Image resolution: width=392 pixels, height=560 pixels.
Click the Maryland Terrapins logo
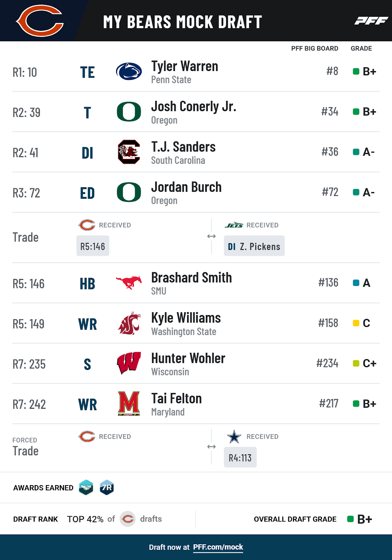click(129, 404)
